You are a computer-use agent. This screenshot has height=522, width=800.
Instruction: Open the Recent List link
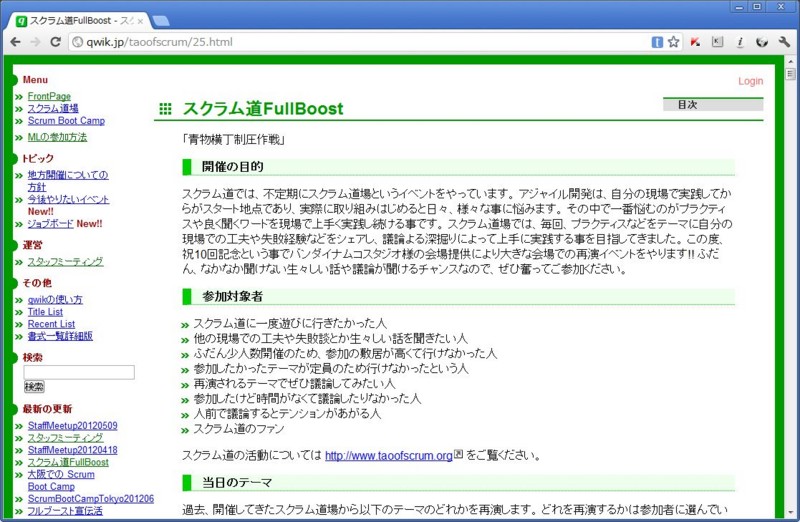pos(51,324)
